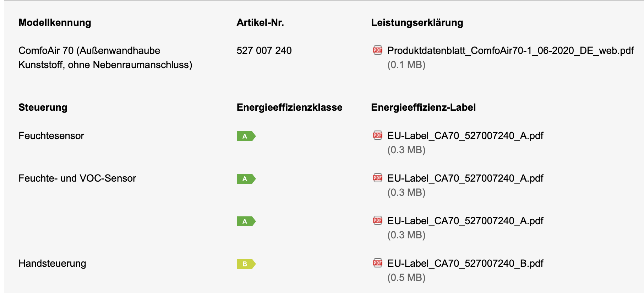Click the Modellkennung header
The height and width of the screenshot is (293, 644).
55,23
